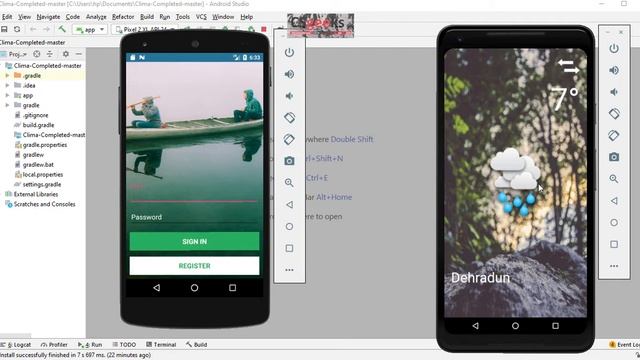Rotate right on the login emulator toolbar
The width and height of the screenshot is (640, 360).
pyautogui.click(x=289, y=139)
